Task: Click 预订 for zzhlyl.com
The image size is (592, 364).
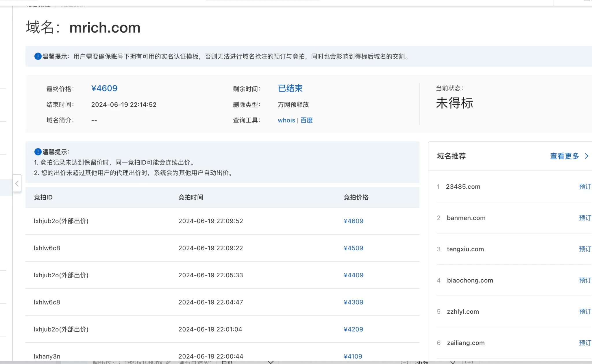Action: (585, 311)
